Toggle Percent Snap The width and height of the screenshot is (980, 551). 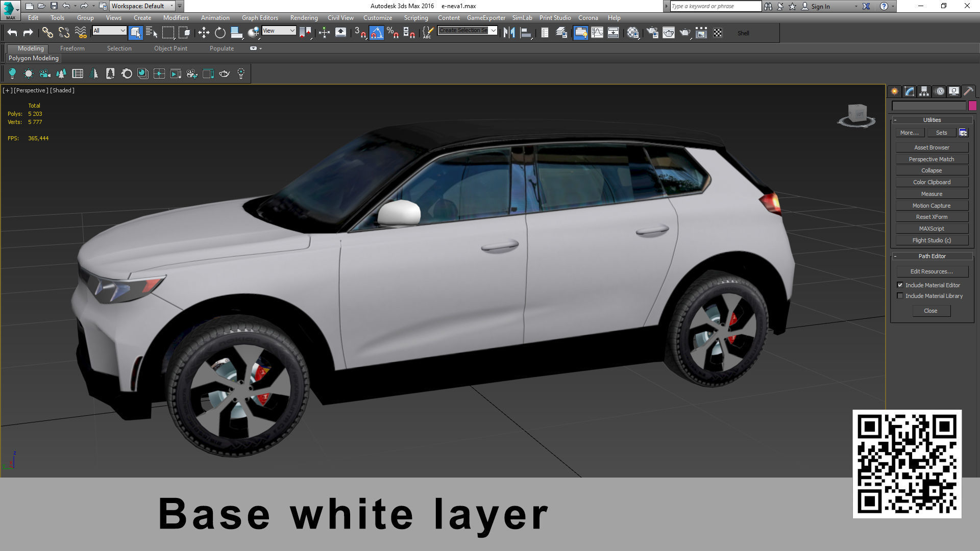pos(393,33)
